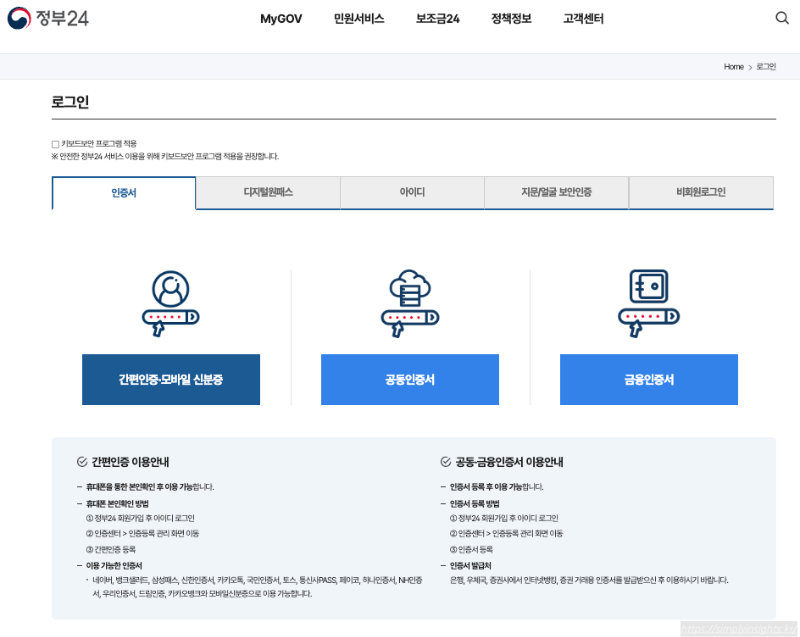Click the 금융인증서 safe illustration icon
The height and width of the screenshot is (637, 800).
tap(648, 300)
